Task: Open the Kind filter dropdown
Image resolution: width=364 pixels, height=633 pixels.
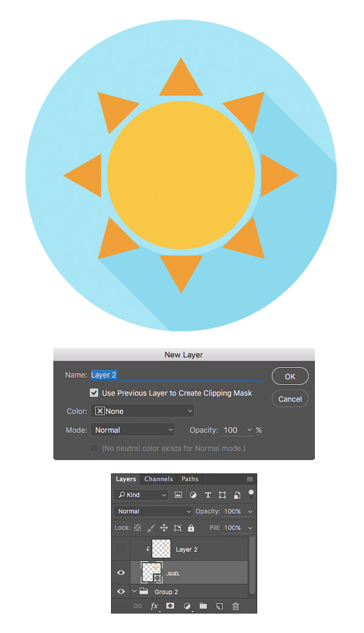Action: (x=141, y=495)
